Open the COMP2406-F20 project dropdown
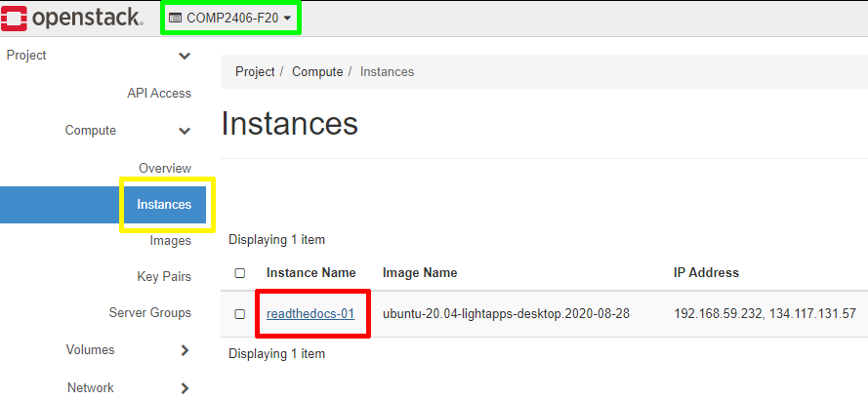868x400 pixels. (230, 19)
